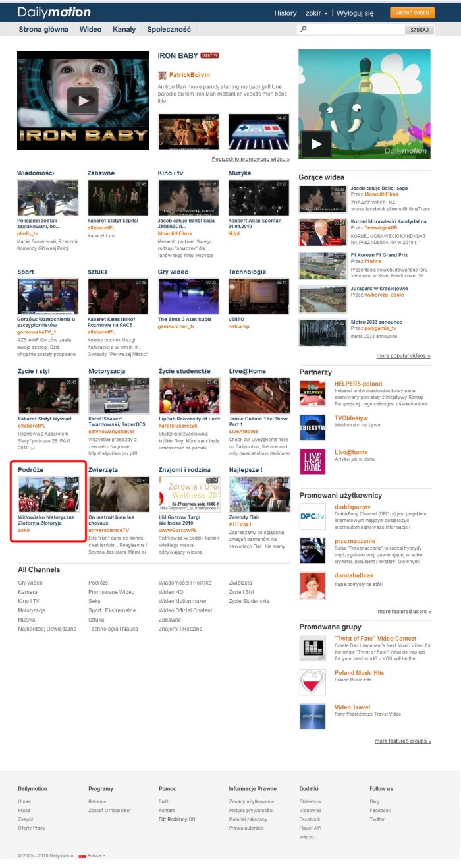Open Poland Music Hits heart icon
Viewport: 461px width, 868px height.
point(312,682)
